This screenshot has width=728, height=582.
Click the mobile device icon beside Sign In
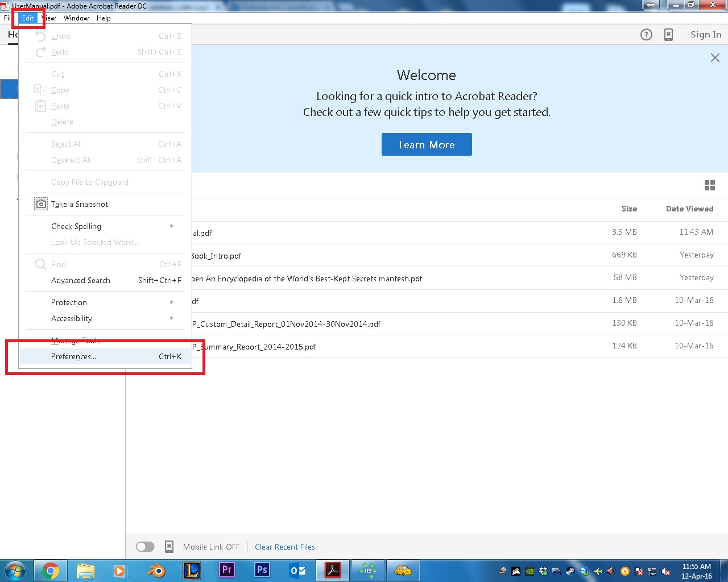click(669, 35)
